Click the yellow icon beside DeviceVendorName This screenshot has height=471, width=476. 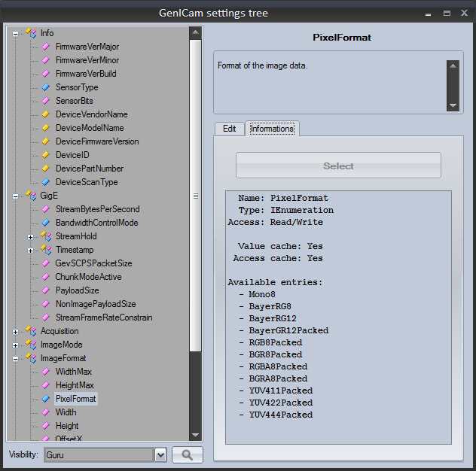click(x=46, y=114)
